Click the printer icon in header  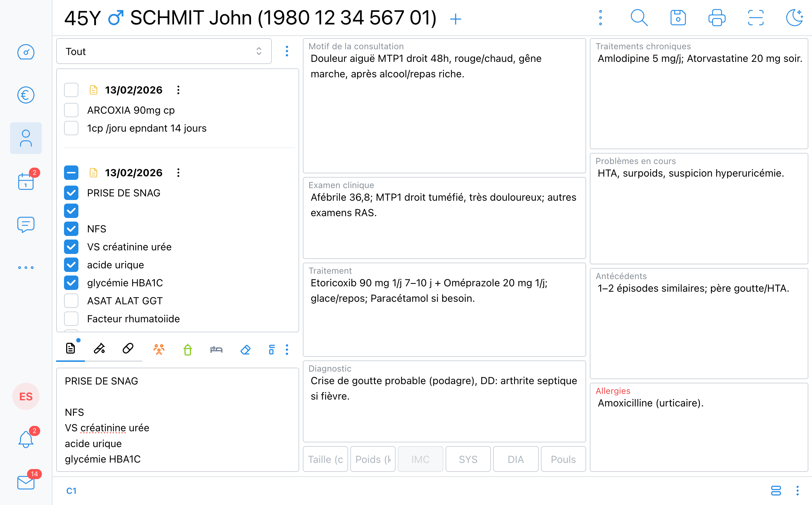[717, 18]
